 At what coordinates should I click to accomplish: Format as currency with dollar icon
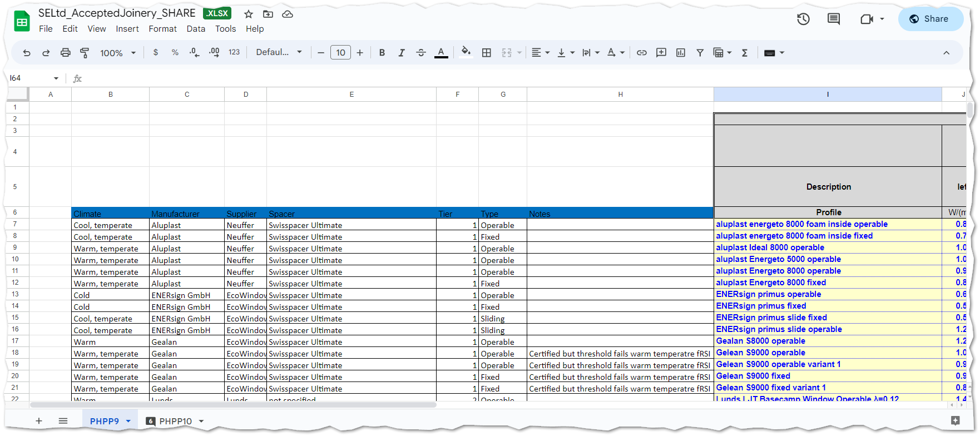156,52
